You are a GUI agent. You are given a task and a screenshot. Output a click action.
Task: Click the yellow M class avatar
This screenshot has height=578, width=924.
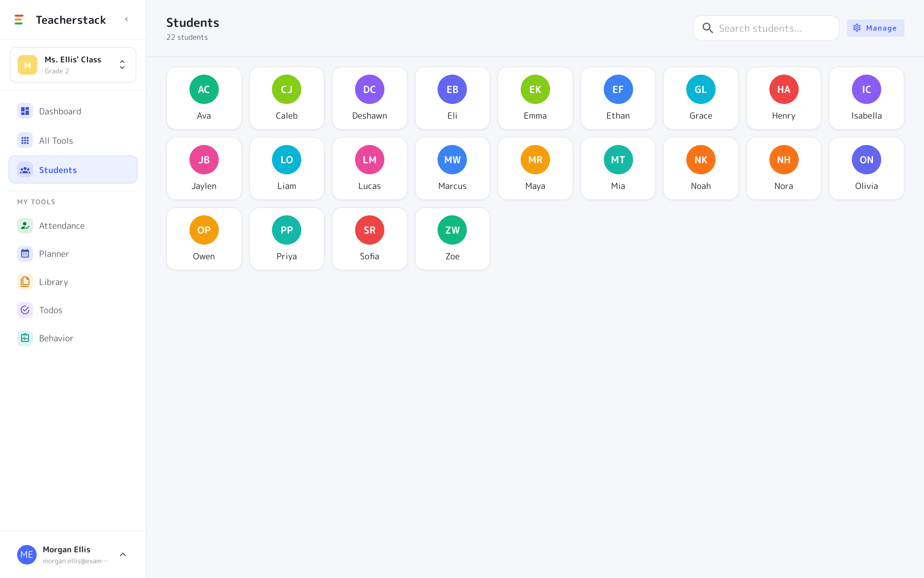[x=28, y=65]
